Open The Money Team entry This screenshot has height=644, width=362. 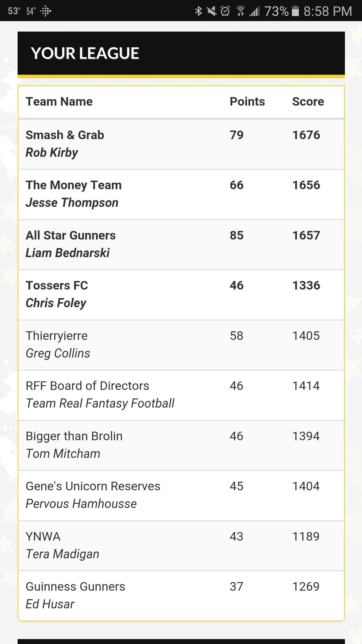pyautogui.click(x=181, y=195)
